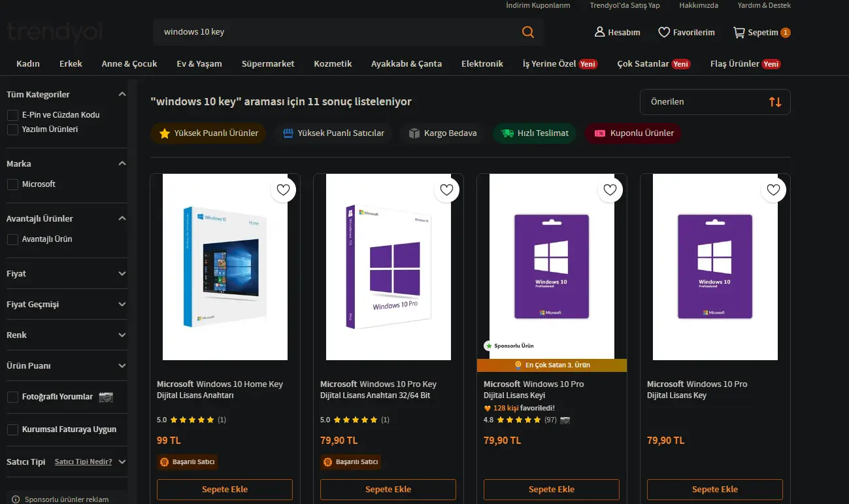This screenshot has width=849, height=504.
Task: Open Elektronik category menu
Action: point(482,63)
